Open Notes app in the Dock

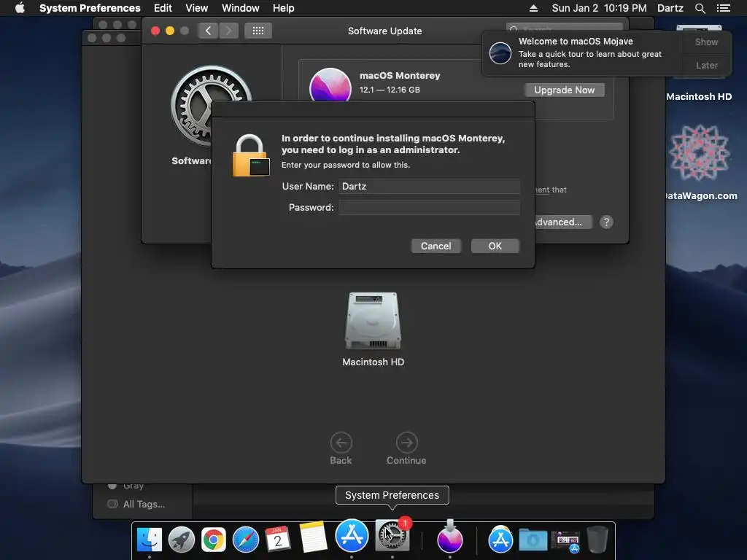point(313,537)
